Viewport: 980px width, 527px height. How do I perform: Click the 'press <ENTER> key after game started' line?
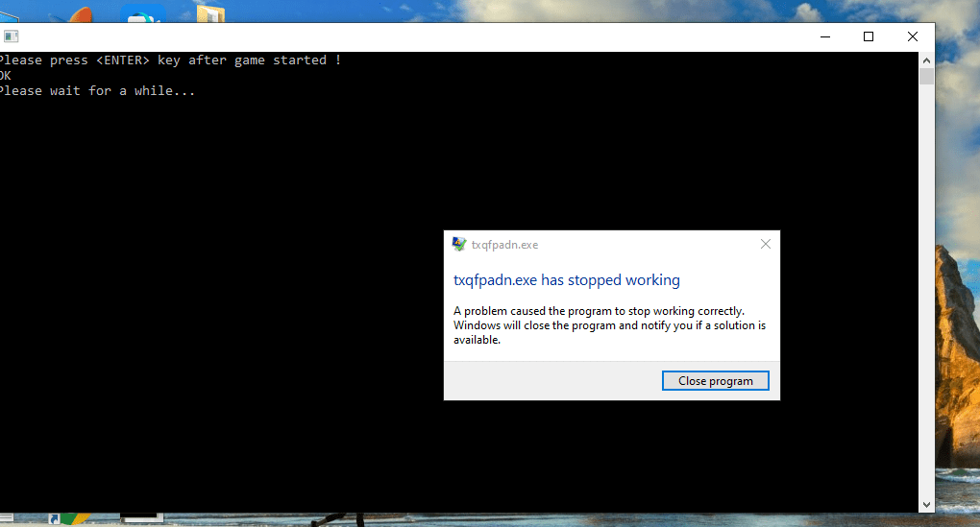170,60
